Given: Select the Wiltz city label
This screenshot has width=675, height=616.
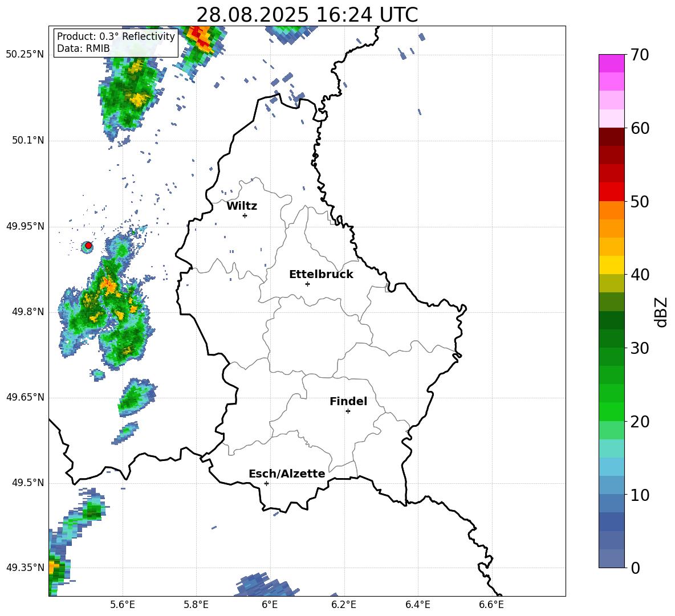Looking at the screenshot, I should coord(242,206).
